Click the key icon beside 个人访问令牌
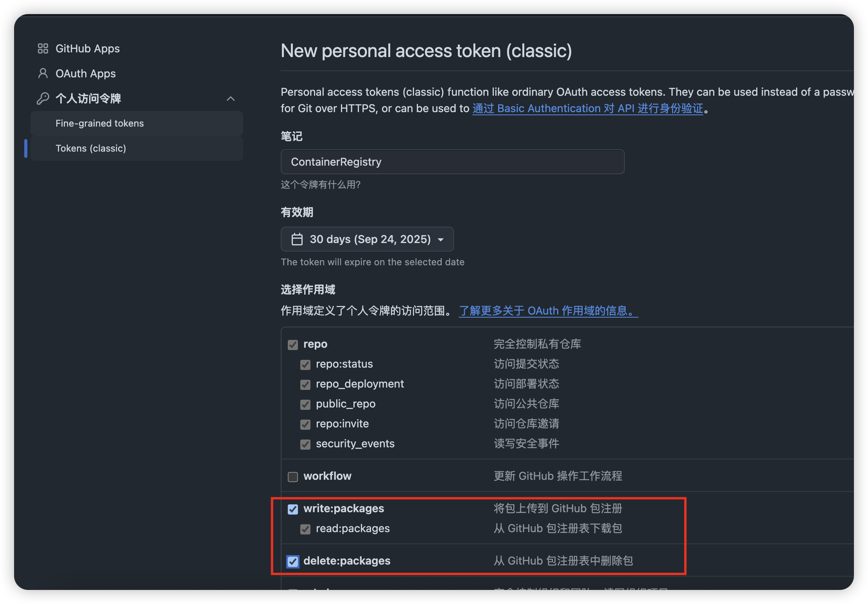Screen dimensions: 868x604 [x=43, y=98]
